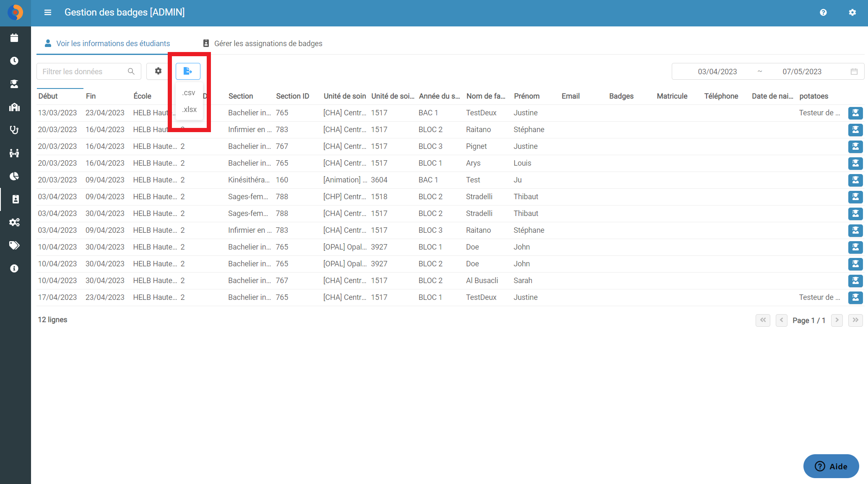Click the info circle icon in the sidebar

[14, 268]
